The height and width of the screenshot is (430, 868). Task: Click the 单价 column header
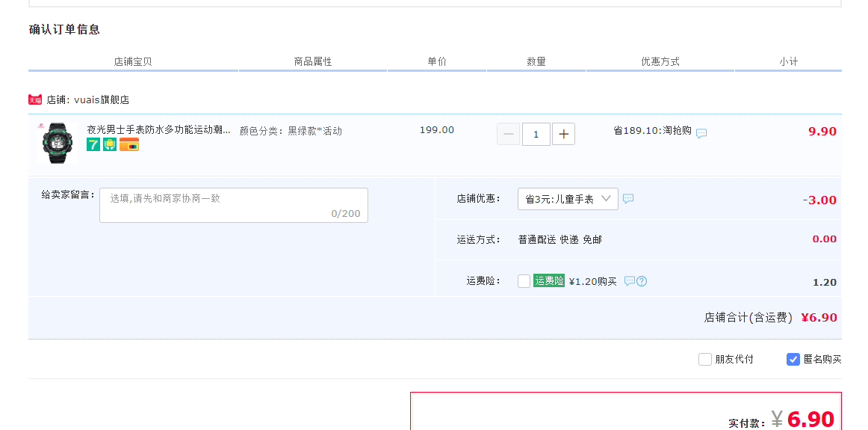[x=437, y=61]
